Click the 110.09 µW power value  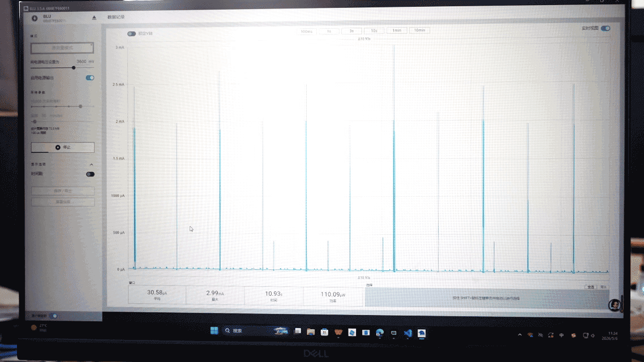[x=333, y=294]
